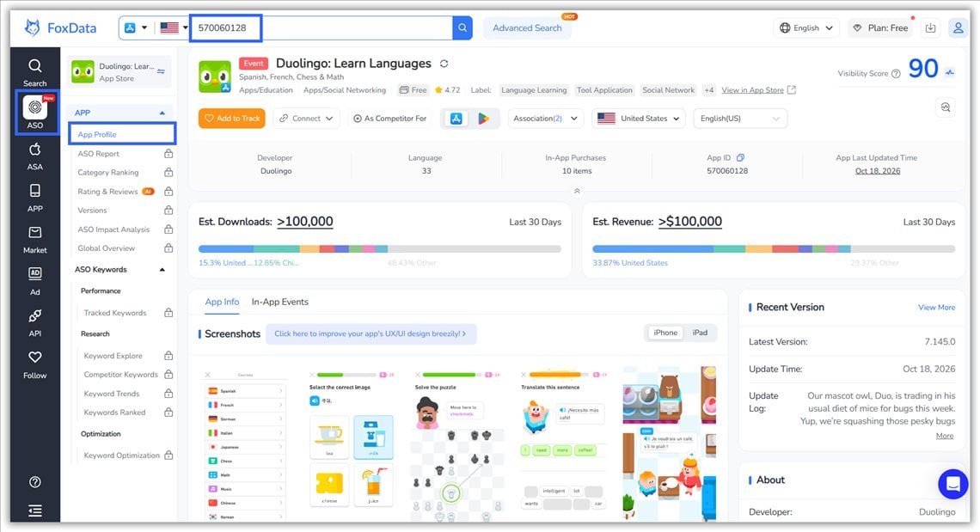Click lock icon beside ASO Report

tap(168, 153)
